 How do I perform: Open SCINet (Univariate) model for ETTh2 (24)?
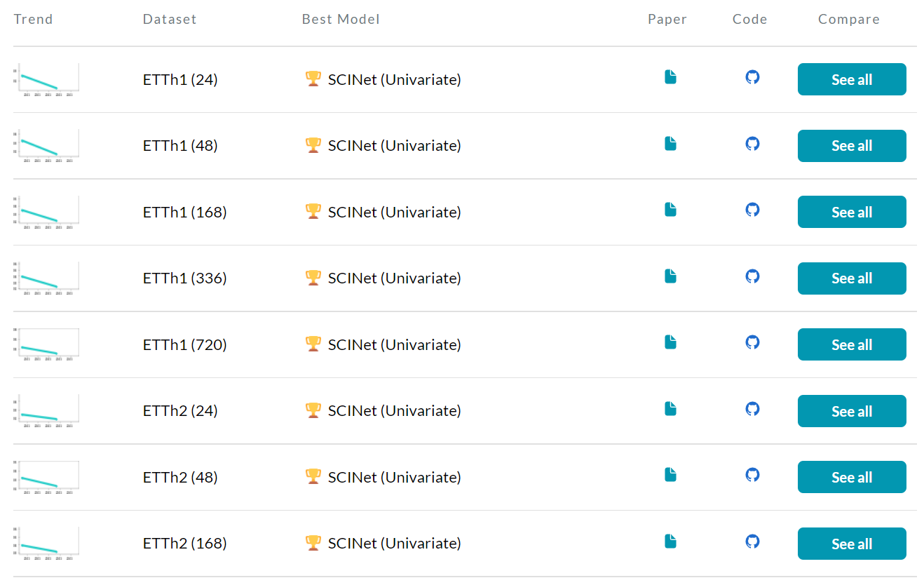[x=395, y=411]
